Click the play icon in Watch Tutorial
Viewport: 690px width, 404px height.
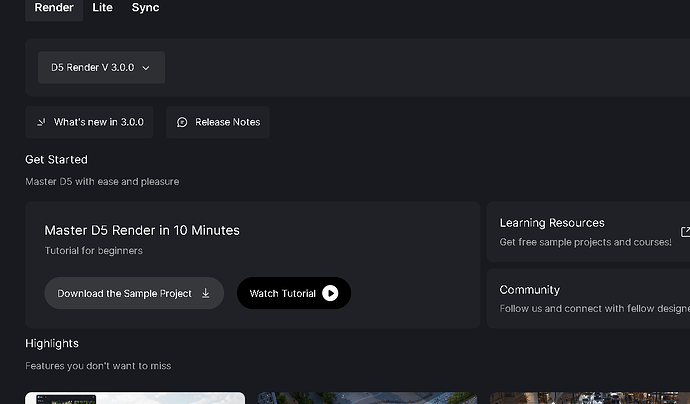(x=330, y=293)
